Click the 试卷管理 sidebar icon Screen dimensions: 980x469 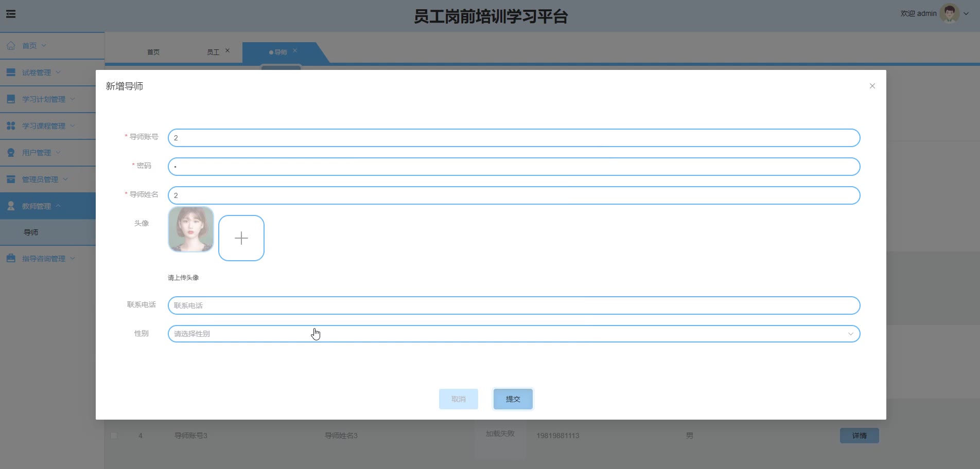pos(11,73)
